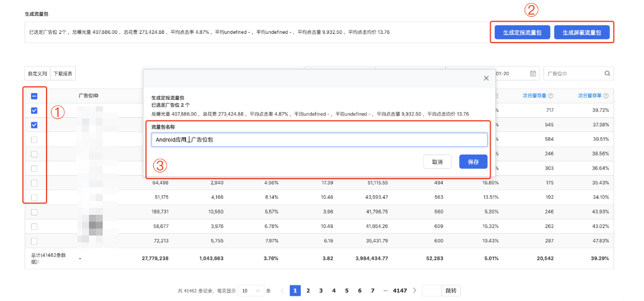Viewport: 644px width, 301px height.
Task: Go to pagination page 1
Action: pyautogui.click(x=295, y=290)
